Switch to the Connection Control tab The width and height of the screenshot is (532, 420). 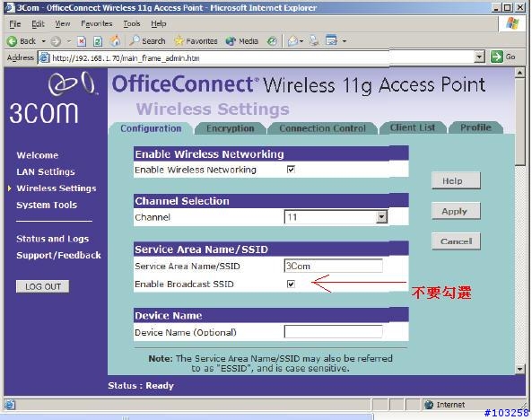tap(322, 128)
